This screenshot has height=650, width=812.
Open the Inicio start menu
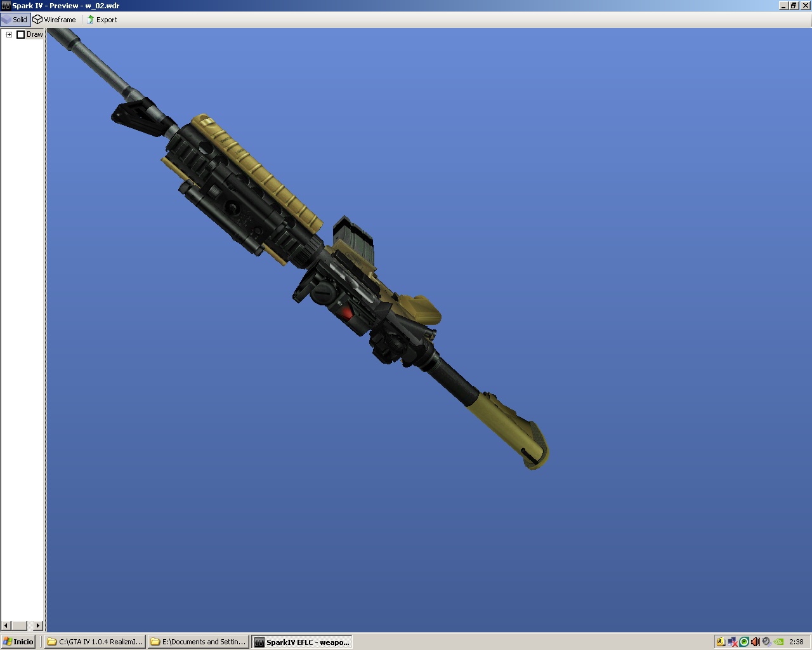click(18, 642)
